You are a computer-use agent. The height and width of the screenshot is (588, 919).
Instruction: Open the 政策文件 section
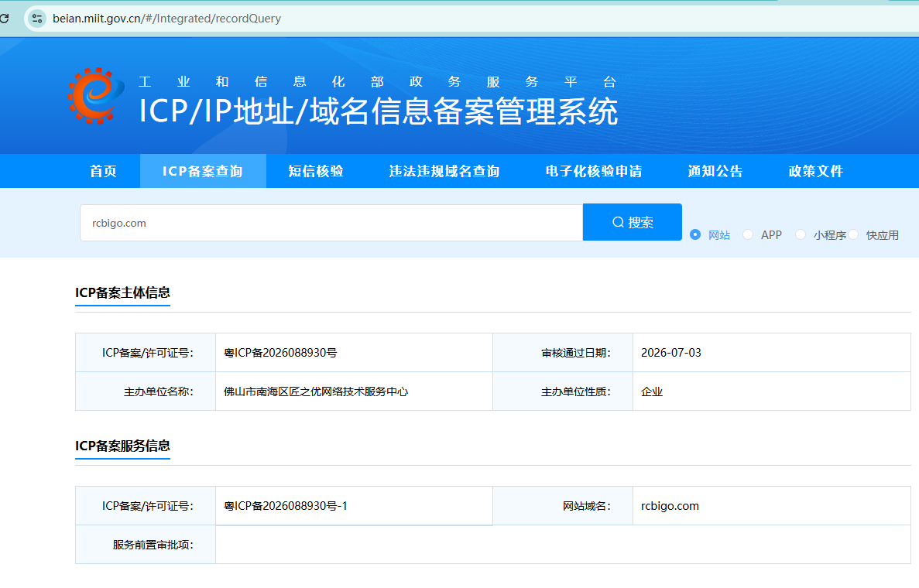pyautogui.click(x=816, y=171)
